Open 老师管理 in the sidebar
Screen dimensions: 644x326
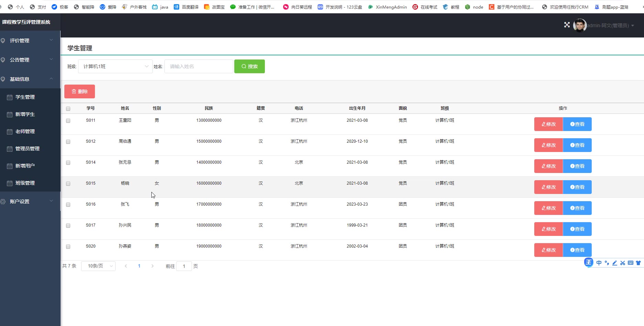pyautogui.click(x=25, y=131)
